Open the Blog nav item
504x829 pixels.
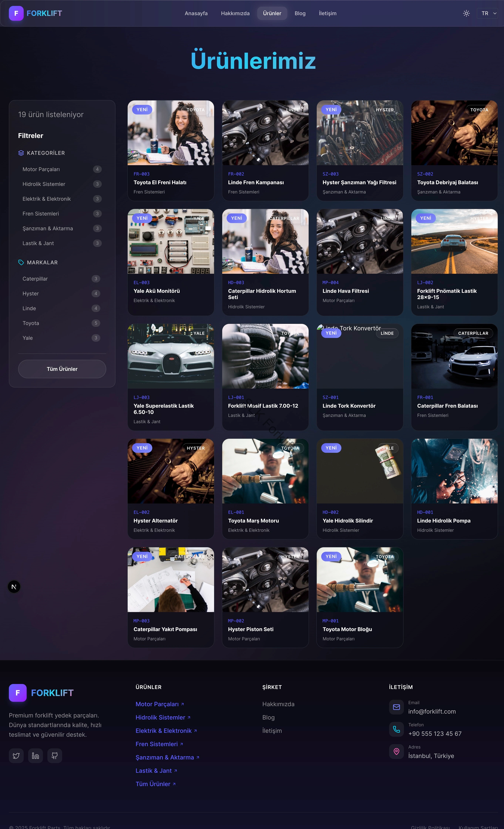point(300,14)
